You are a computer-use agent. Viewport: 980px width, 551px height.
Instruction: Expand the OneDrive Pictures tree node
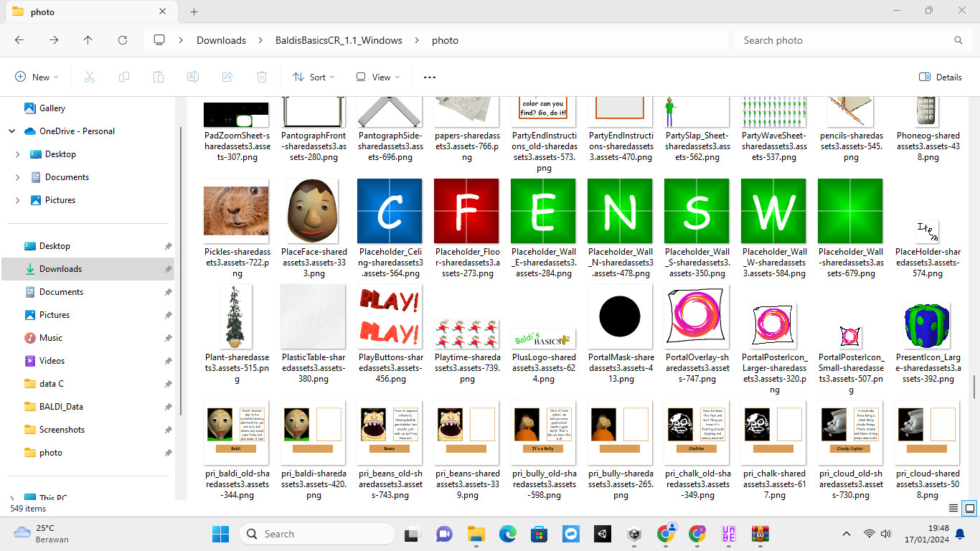tap(18, 200)
